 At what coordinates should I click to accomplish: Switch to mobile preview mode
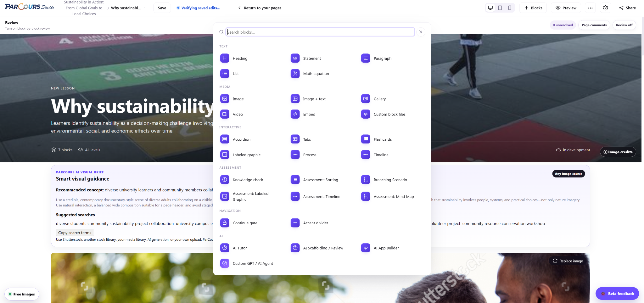pyautogui.click(x=510, y=8)
